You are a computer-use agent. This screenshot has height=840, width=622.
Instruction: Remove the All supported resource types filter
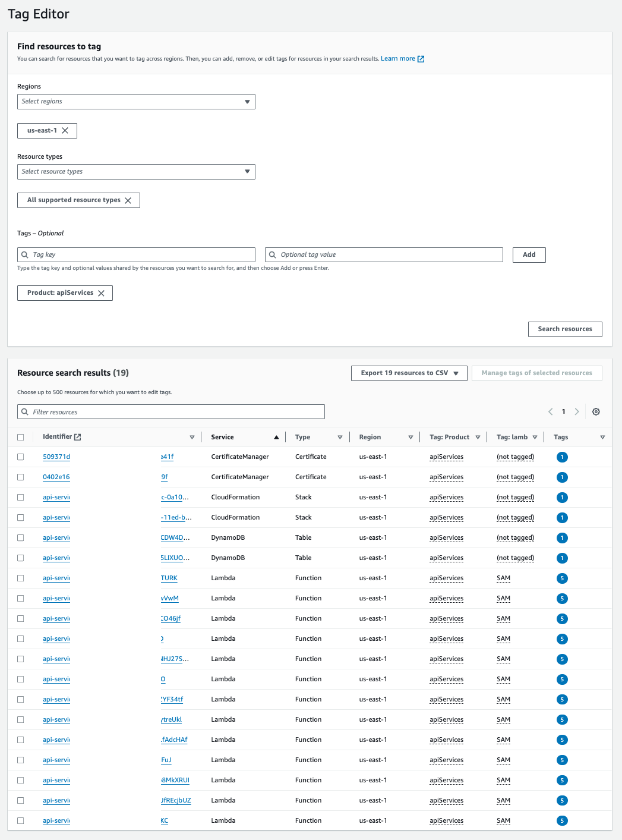(x=128, y=200)
